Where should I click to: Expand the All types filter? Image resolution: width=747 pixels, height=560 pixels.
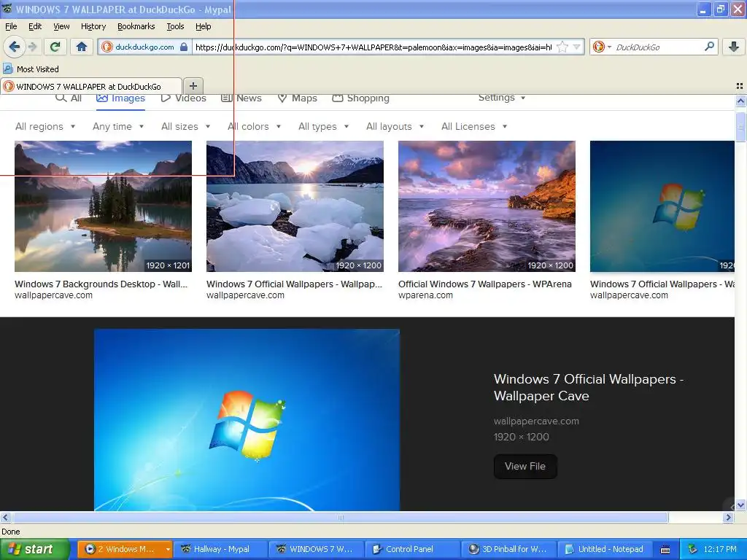323,126
